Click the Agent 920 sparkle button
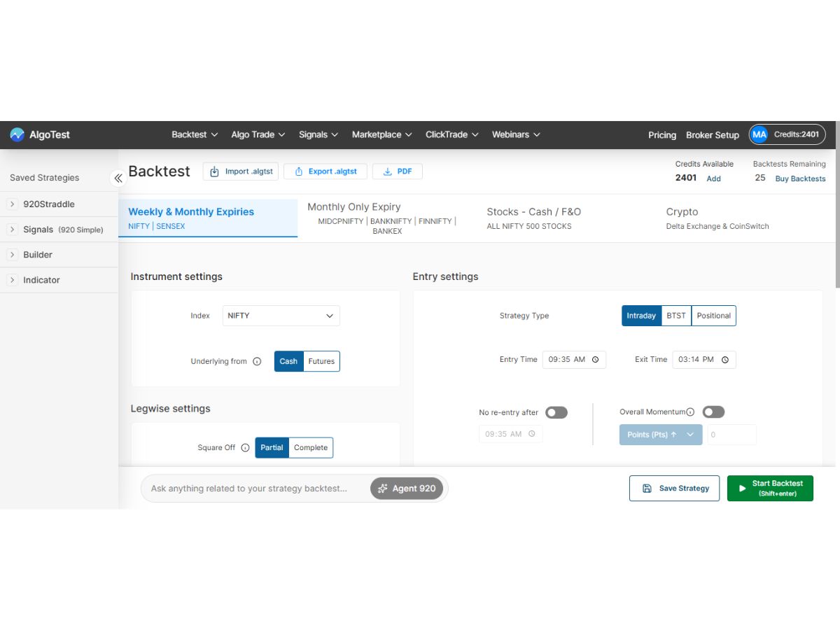The image size is (840, 630). coord(407,489)
